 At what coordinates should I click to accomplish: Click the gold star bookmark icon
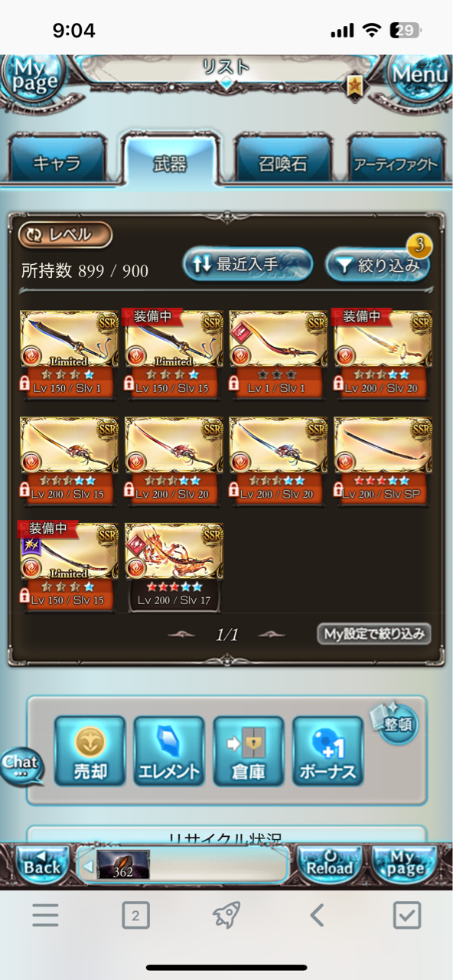(354, 87)
